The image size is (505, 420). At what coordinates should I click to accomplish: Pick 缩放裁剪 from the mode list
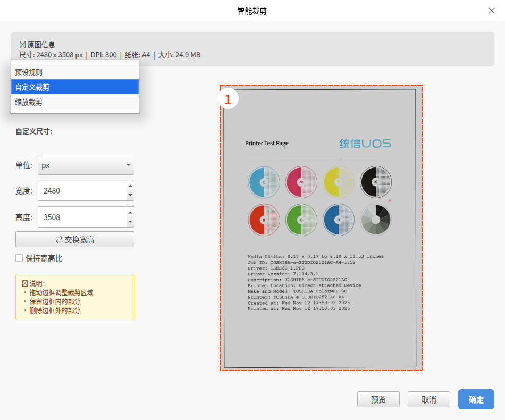click(75, 102)
